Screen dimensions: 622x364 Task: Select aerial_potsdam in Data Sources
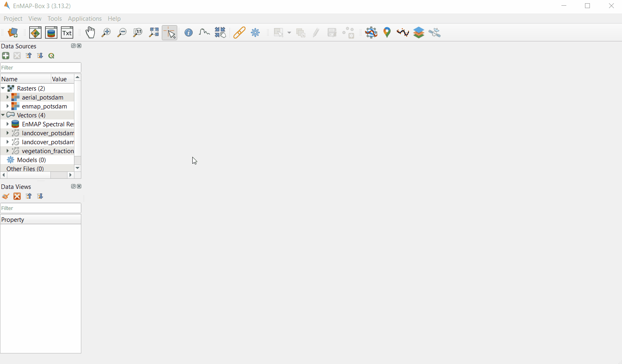coord(42,97)
